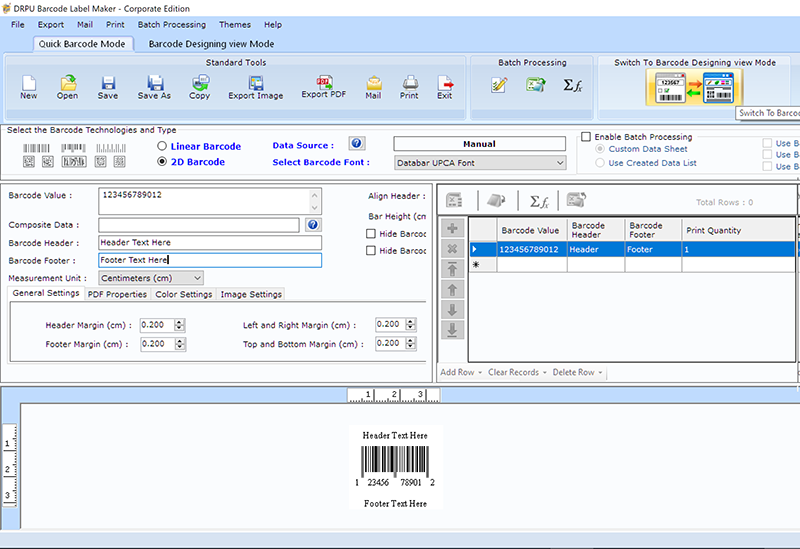800x549 pixels.
Task: Open the Add Row dropdown menu
Action: [461, 372]
